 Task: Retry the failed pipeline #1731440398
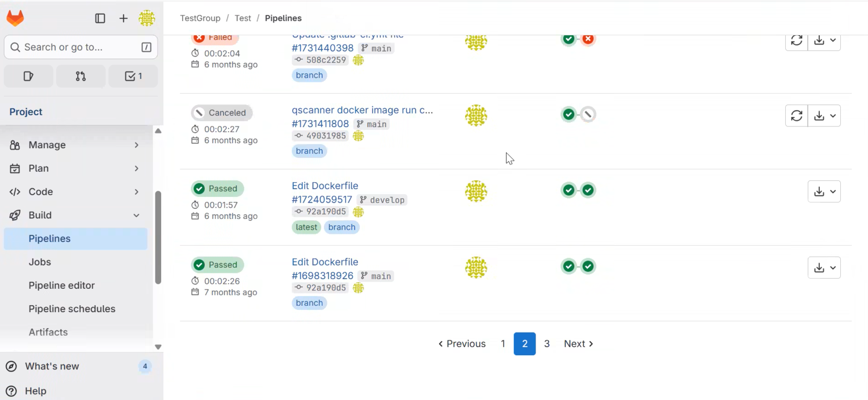[797, 41]
